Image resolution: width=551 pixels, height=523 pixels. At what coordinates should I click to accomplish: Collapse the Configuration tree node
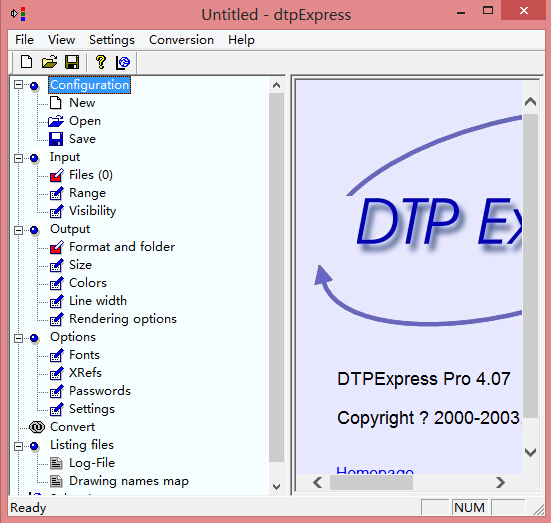[x=18, y=85]
